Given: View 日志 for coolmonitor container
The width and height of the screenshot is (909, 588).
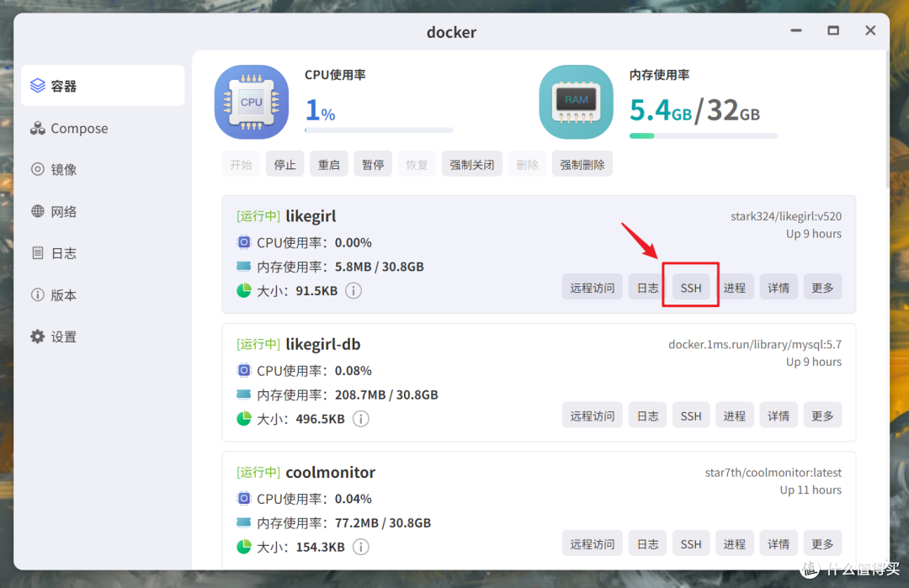Looking at the screenshot, I should [x=647, y=543].
